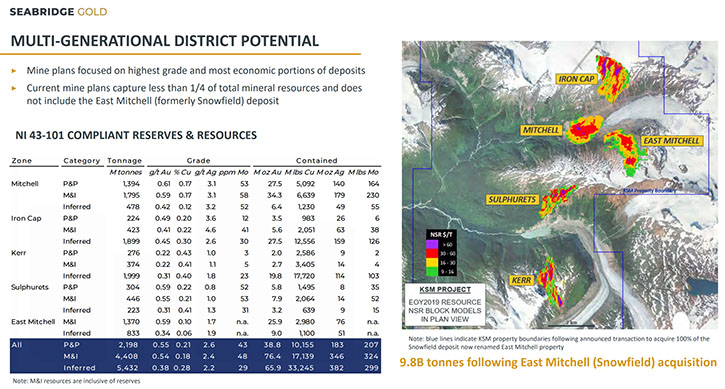
Task: Click the EAST MITCHELL yellow map label
Action: (671, 141)
